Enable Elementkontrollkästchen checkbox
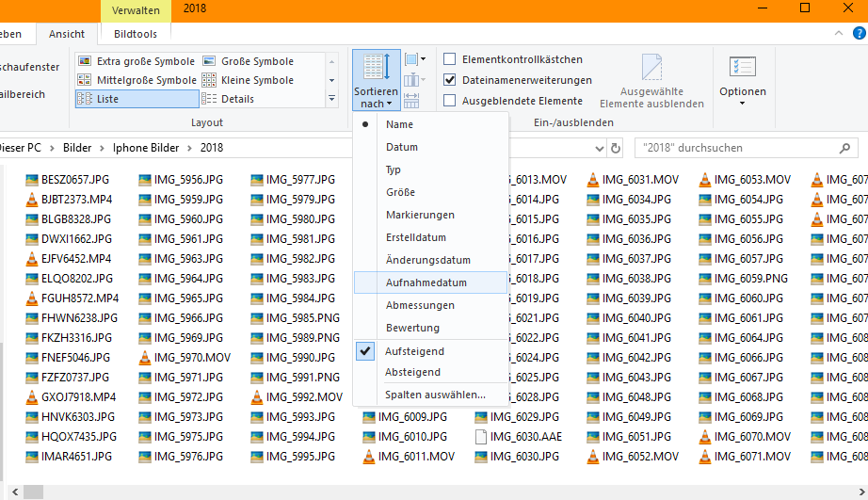This screenshot has width=868, height=500. (450, 58)
